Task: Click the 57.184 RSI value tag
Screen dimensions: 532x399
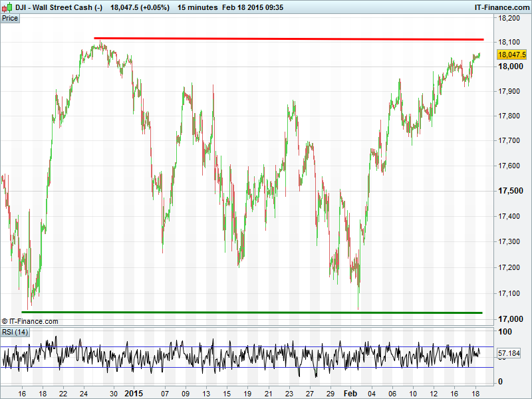Action: click(509, 353)
